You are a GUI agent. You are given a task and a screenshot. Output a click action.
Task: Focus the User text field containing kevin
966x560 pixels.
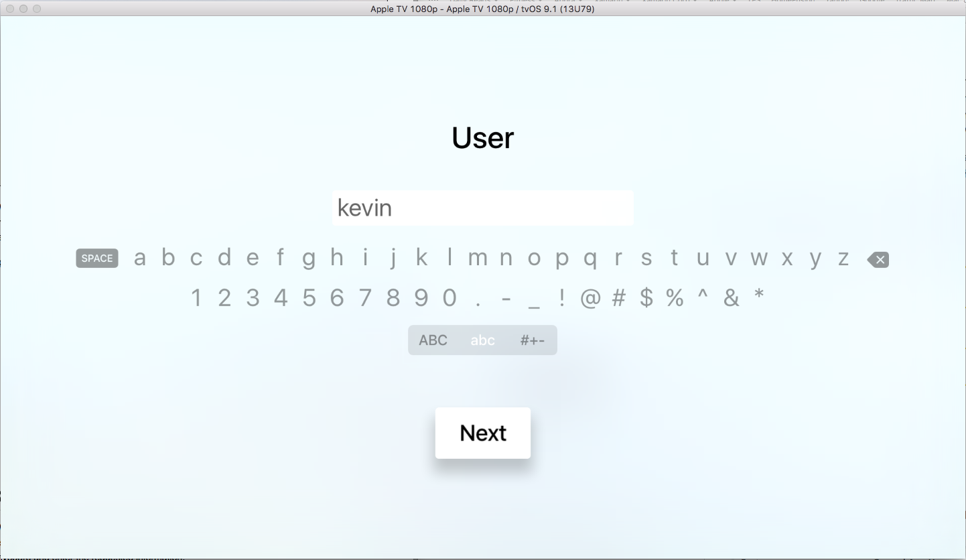[x=482, y=208]
